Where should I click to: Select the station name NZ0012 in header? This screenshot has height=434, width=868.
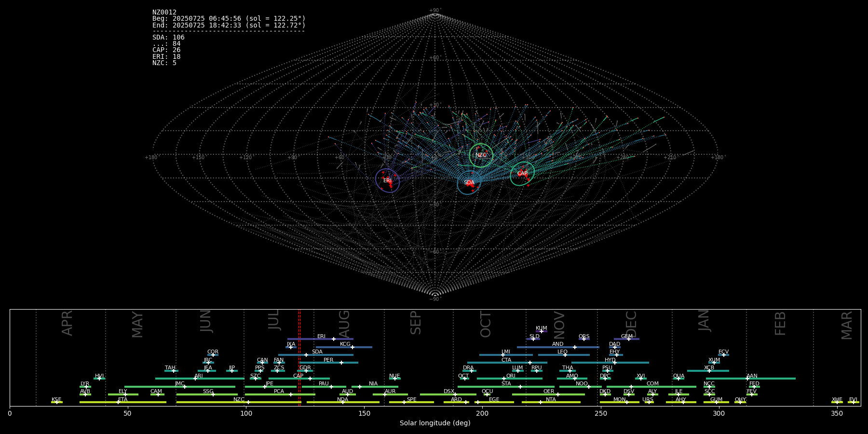click(x=164, y=13)
